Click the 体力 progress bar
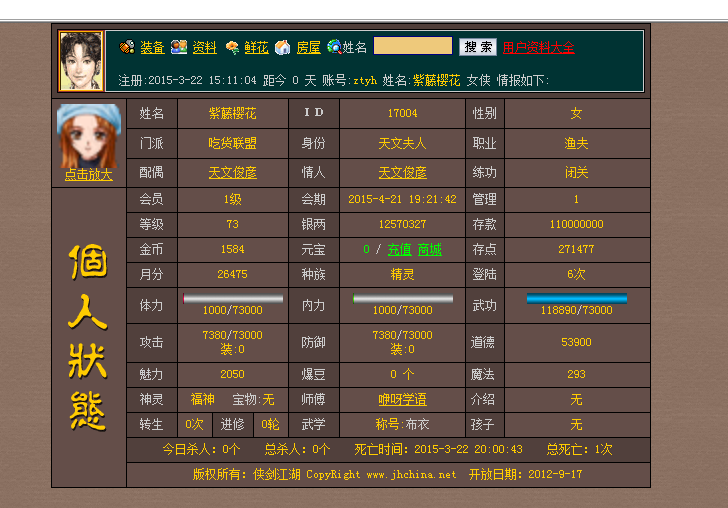The image size is (728, 508). (x=233, y=299)
